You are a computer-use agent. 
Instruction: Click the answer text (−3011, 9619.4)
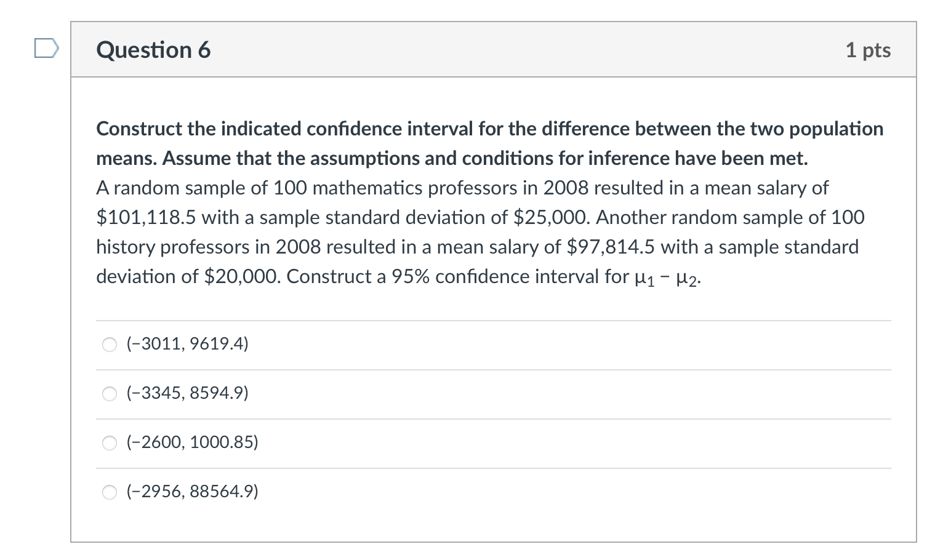coord(187,345)
